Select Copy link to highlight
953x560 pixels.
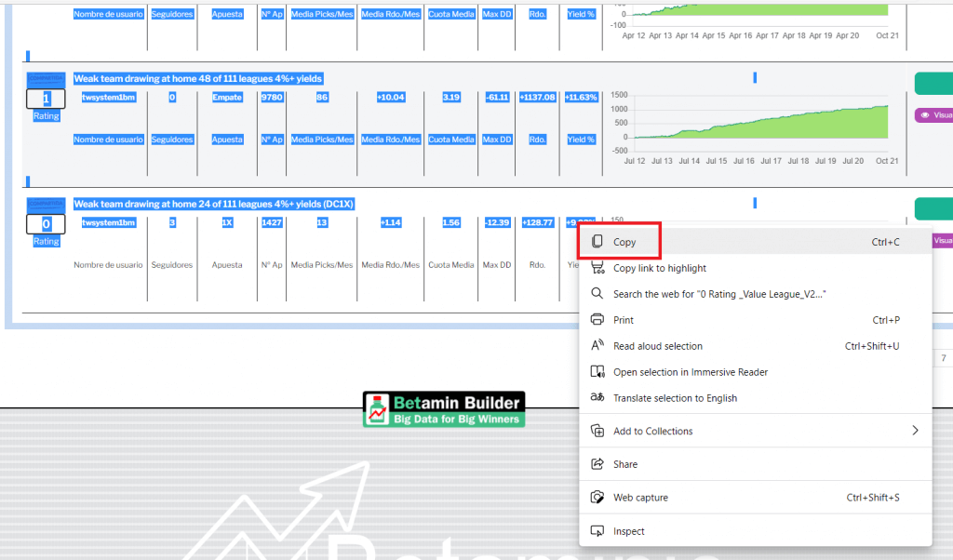click(755, 268)
